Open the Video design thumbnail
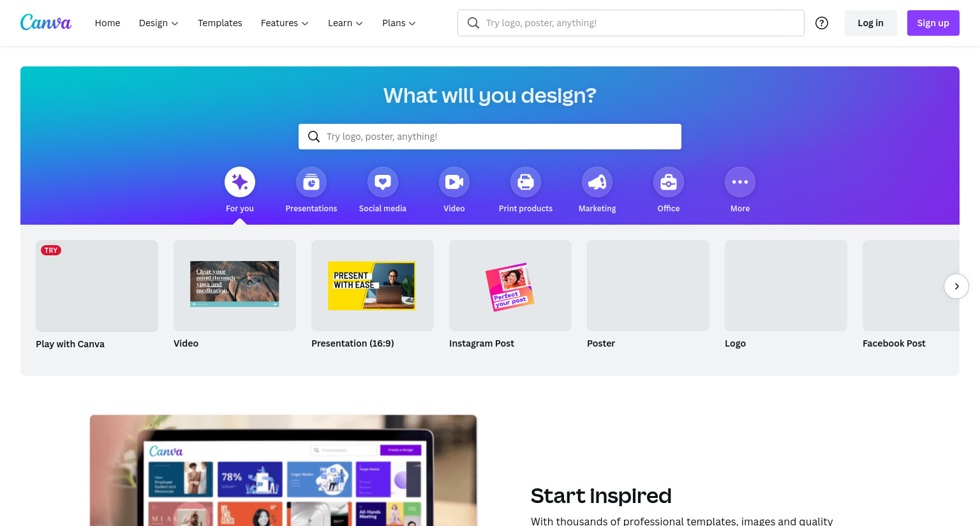This screenshot has height=526, width=980. pos(235,285)
